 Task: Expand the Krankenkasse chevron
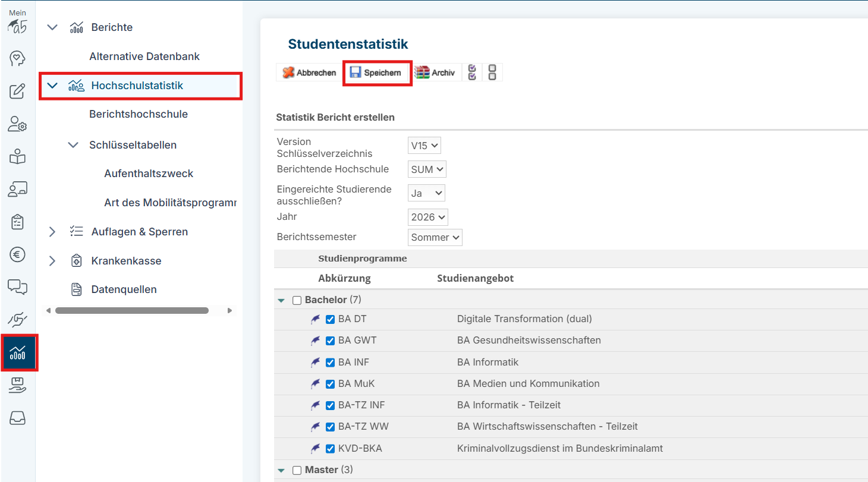(52, 261)
